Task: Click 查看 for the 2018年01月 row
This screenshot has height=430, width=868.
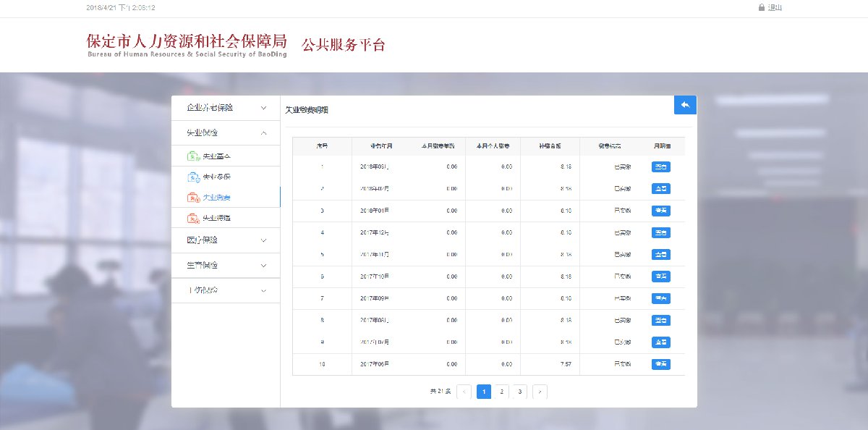Action: pos(660,211)
